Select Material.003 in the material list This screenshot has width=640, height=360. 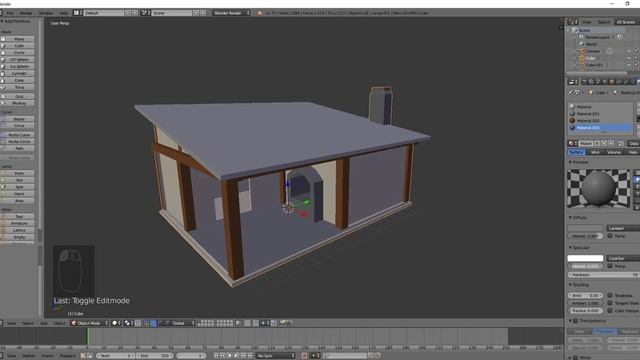(x=600, y=128)
